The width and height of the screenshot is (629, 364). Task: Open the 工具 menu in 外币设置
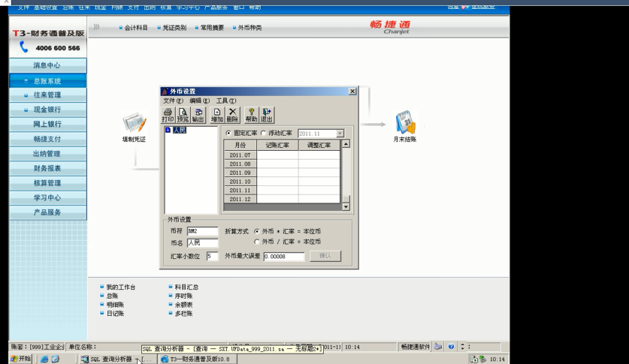click(226, 101)
